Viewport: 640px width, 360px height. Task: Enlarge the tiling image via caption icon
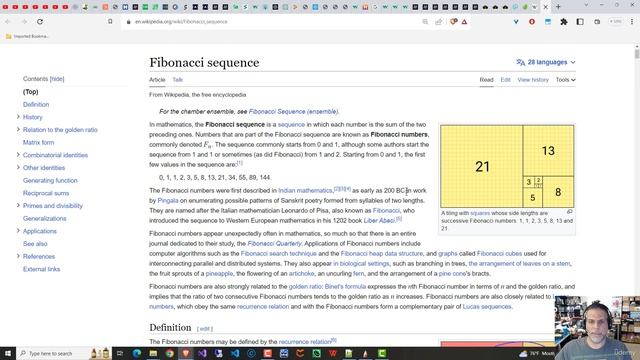click(569, 212)
